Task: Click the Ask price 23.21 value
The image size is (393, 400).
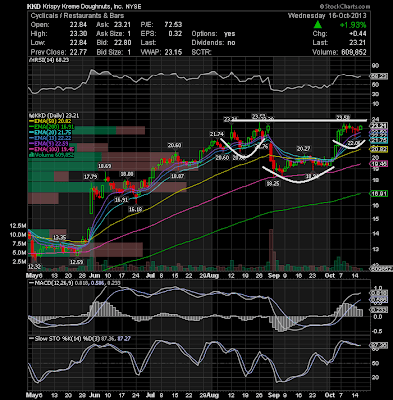Action: pyautogui.click(x=122, y=25)
